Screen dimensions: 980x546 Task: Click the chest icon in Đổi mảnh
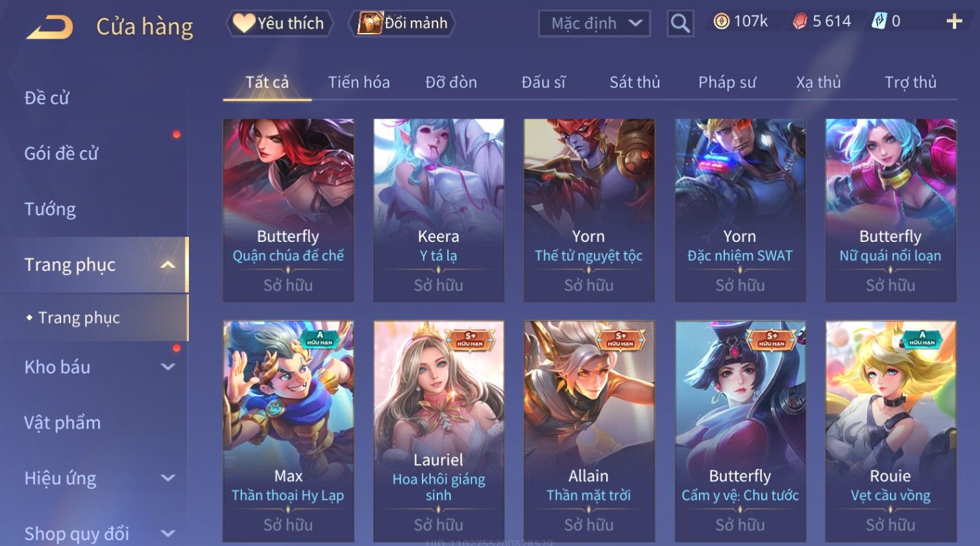pyautogui.click(x=371, y=23)
